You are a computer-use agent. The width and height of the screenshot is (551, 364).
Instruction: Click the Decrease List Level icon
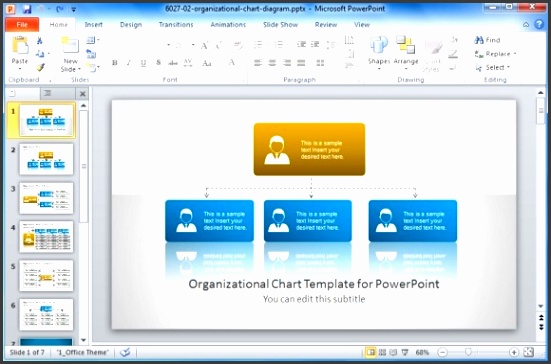[x=302, y=44]
